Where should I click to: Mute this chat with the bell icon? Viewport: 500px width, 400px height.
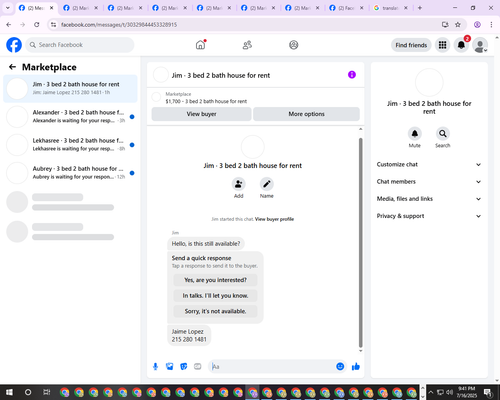coord(415,134)
